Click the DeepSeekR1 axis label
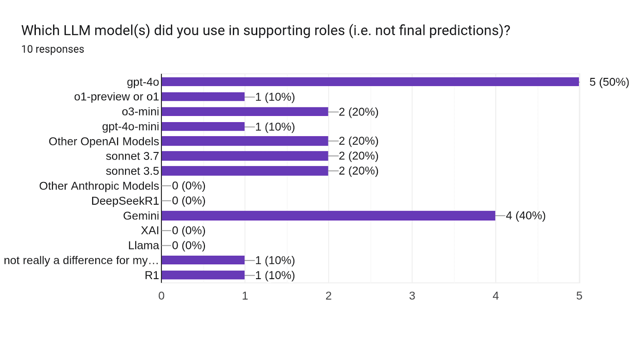This screenshot has width=644, height=341. [x=125, y=201]
